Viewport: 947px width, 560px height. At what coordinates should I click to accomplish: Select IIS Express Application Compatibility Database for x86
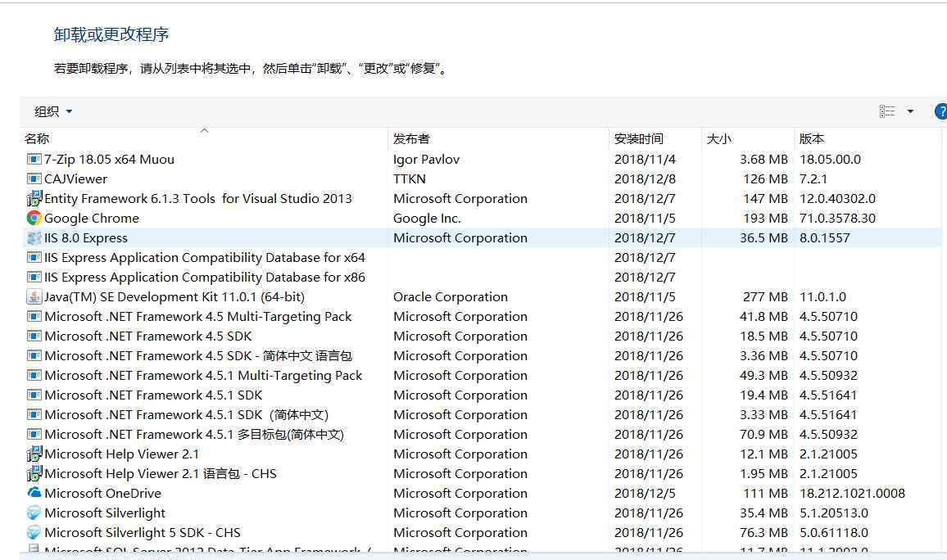(x=205, y=277)
